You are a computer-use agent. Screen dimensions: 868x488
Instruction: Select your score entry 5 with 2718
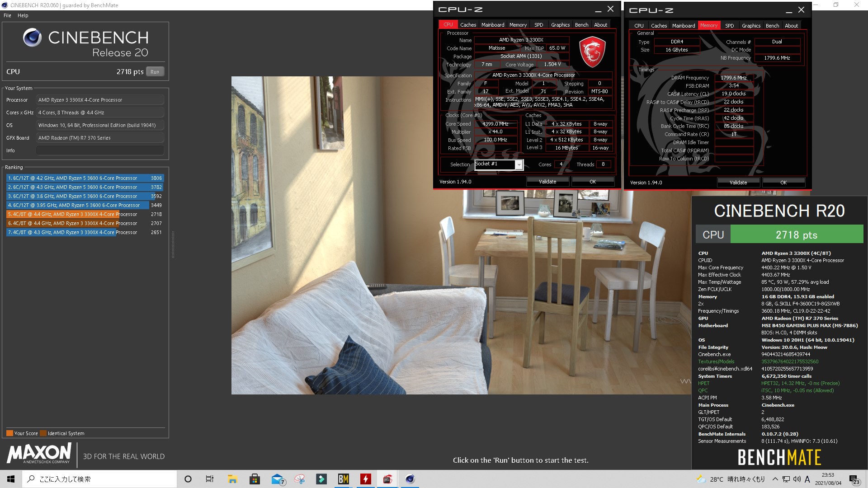tap(85, 214)
